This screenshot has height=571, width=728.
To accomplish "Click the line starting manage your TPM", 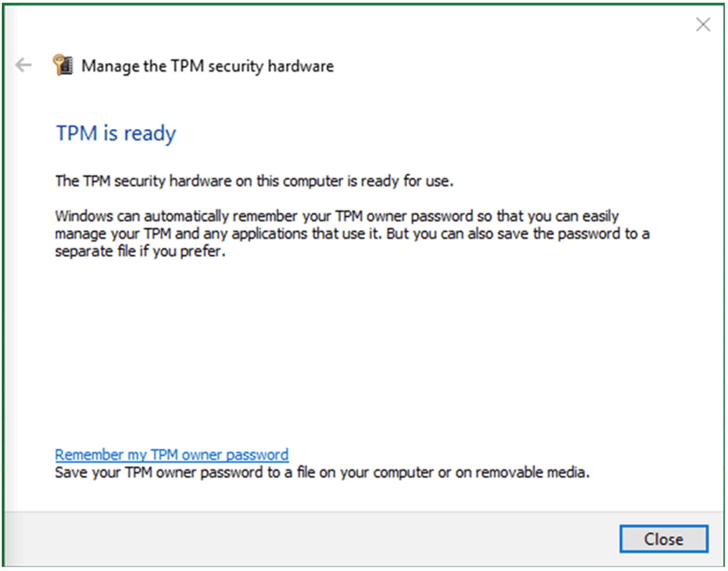I will point(352,234).
